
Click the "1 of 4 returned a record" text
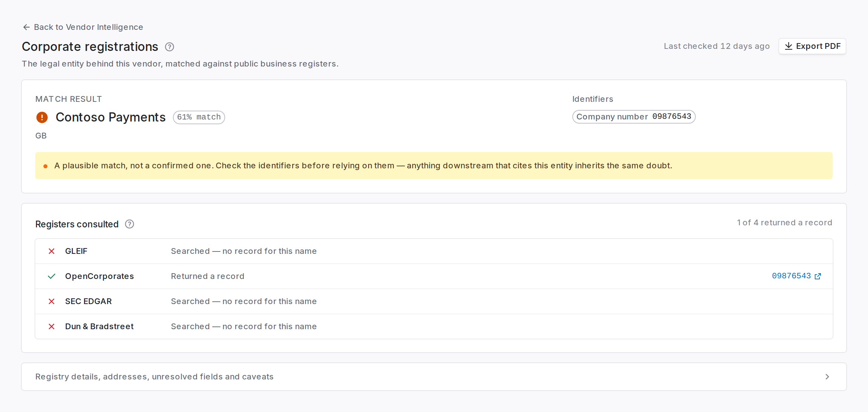(x=784, y=223)
